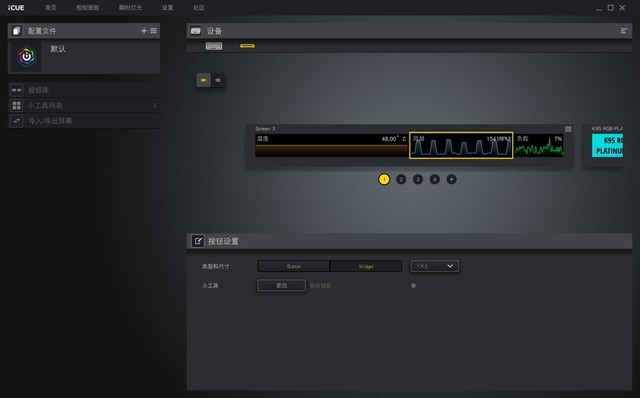This screenshot has width=640, height=398.
Task: Add a new profile with plus icon
Action: click(144, 31)
